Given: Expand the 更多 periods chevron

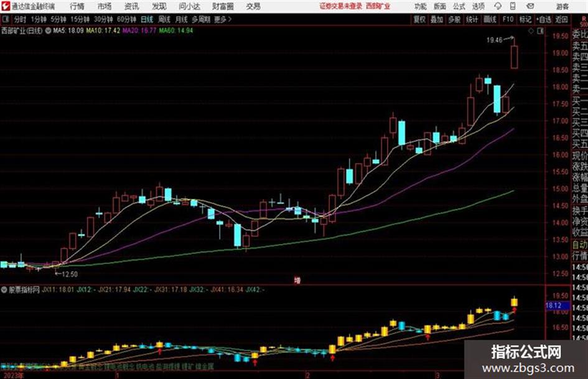Looking at the screenshot, I should tap(223, 19).
